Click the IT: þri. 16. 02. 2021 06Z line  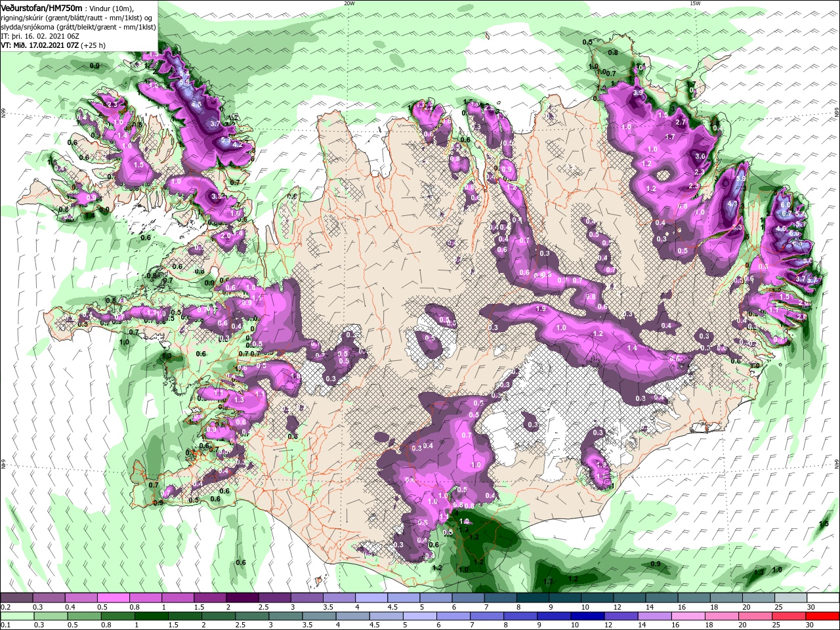click(x=40, y=37)
